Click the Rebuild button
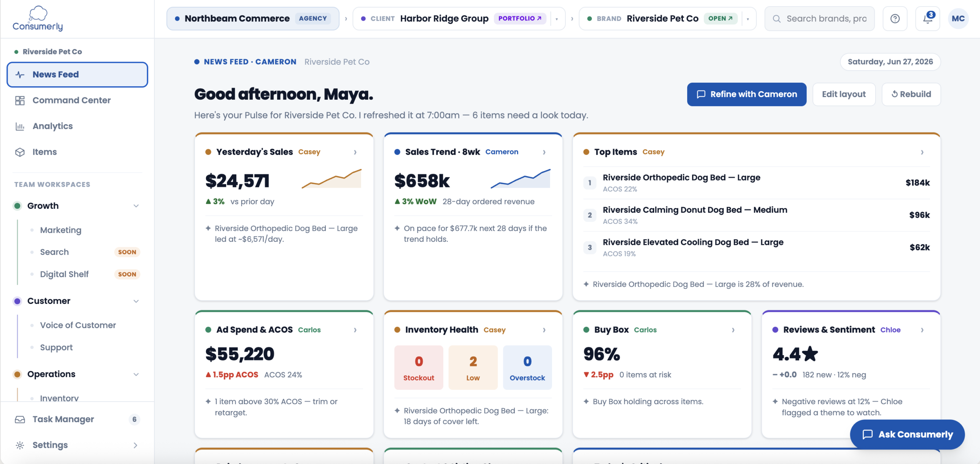This screenshot has height=464, width=980. pos(911,94)
